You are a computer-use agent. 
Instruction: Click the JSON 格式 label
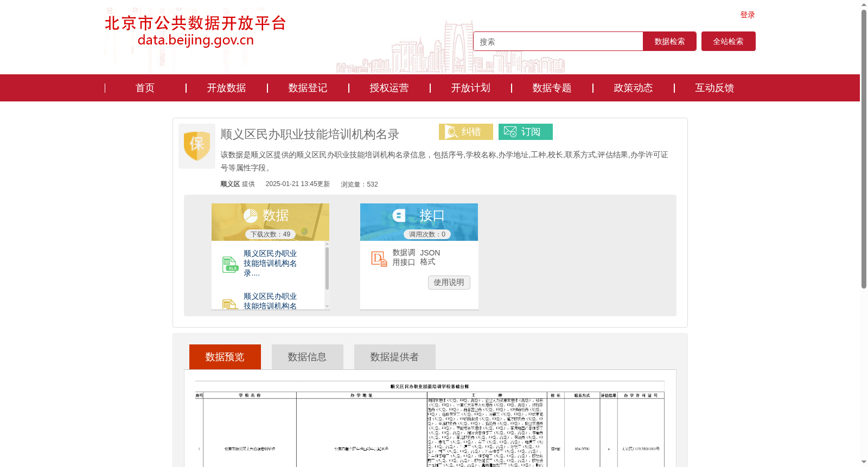click(430, 258)
